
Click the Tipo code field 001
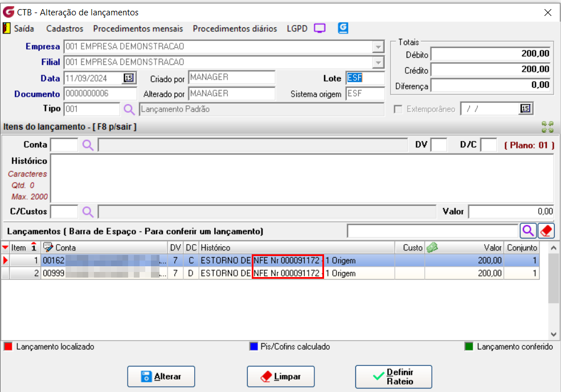(92, 109)
